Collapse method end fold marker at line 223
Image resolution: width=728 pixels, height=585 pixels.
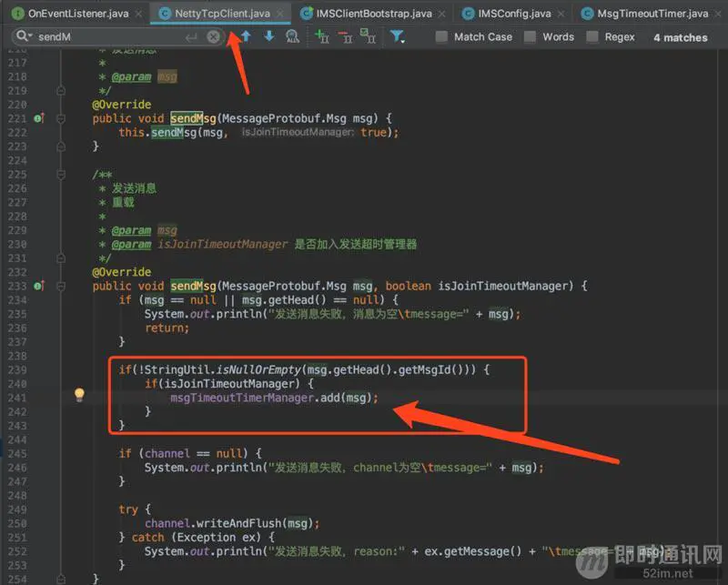pyautogui.click(x=61, y=146)
